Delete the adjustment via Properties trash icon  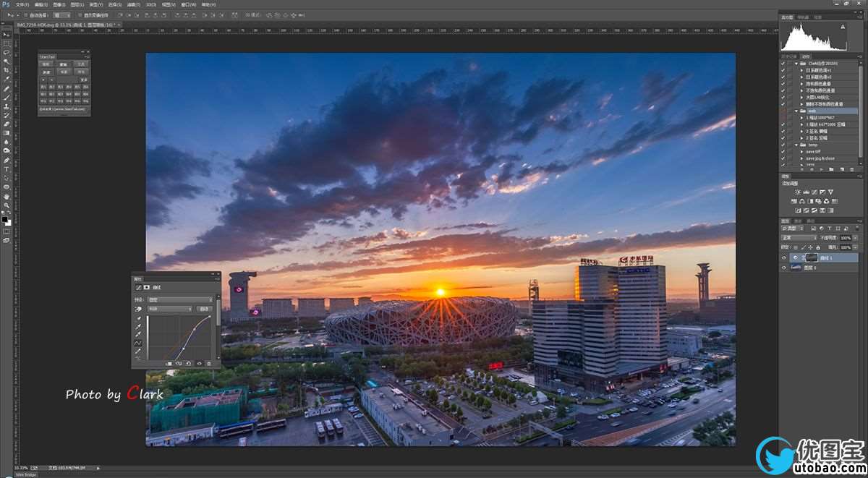[x=209, y=363]
